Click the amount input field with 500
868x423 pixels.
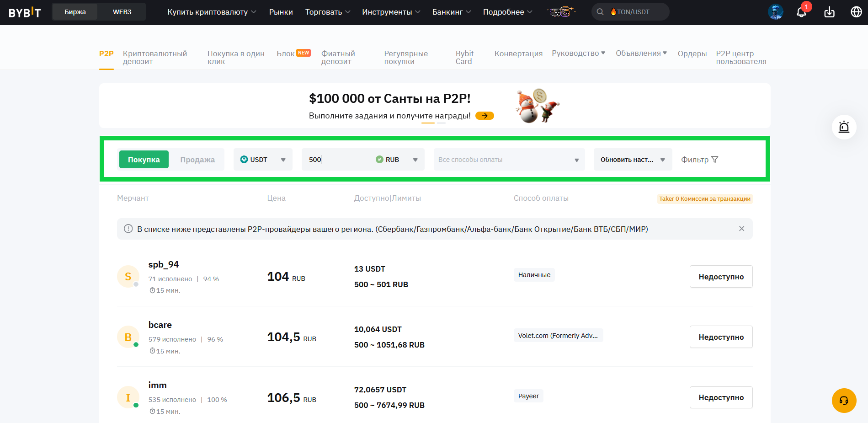338,160
